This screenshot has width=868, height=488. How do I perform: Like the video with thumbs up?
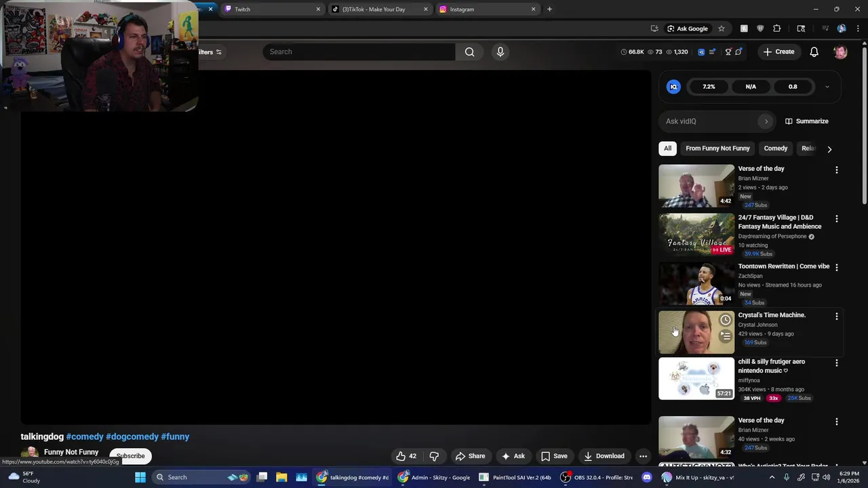[406, 456]
